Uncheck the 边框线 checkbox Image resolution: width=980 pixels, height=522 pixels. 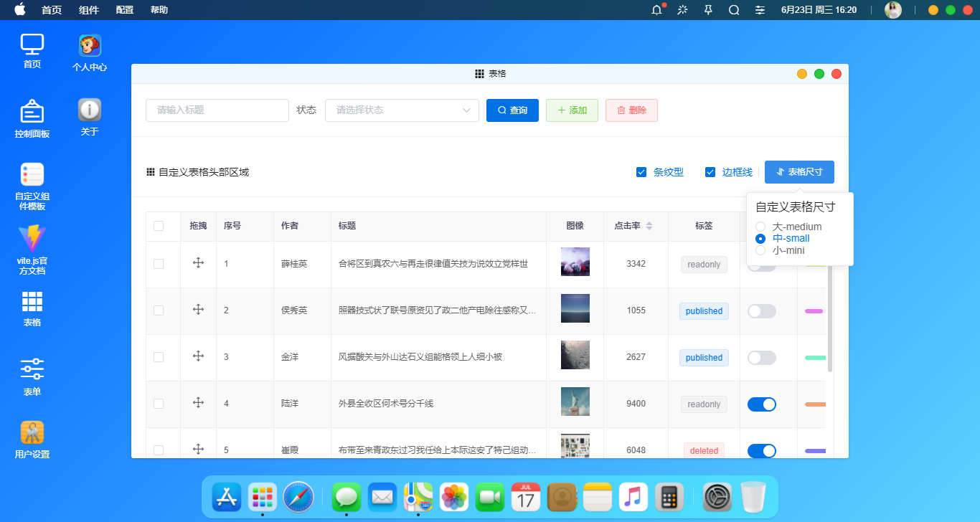click(x=710, y=172)
